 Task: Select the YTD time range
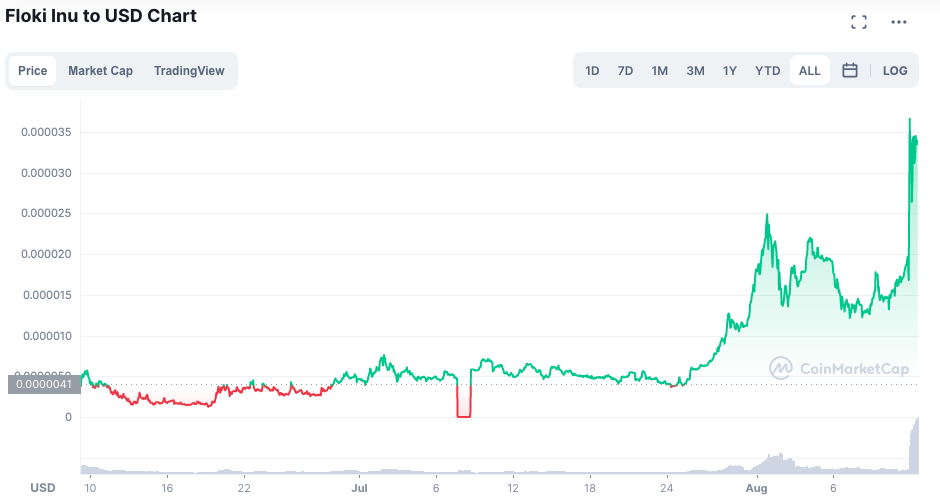(x=767, y=71)
